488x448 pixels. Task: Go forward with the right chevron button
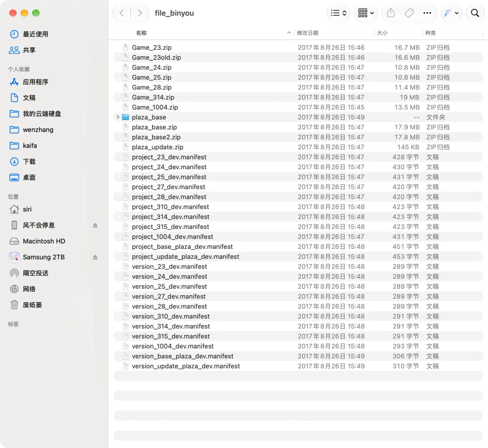point(140,13)
